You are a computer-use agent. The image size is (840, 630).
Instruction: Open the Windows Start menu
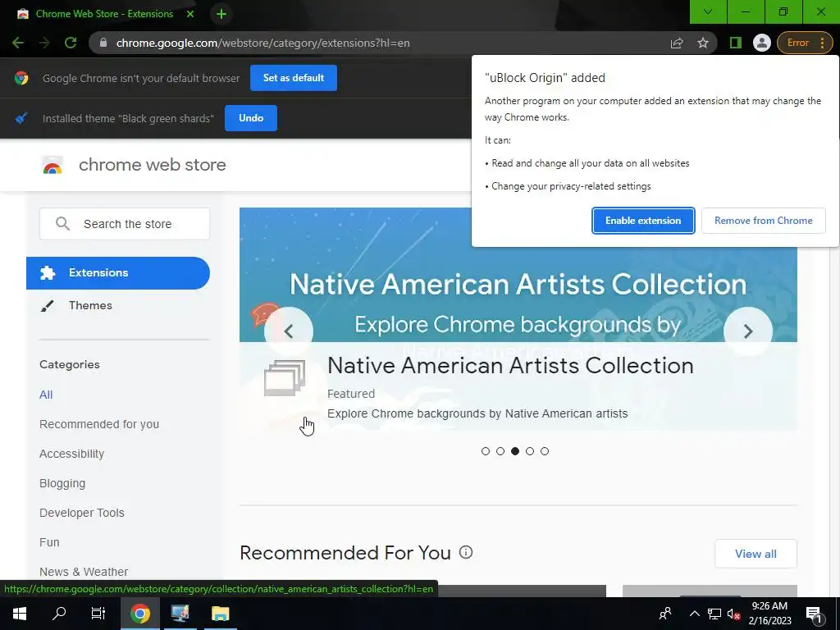click(20, 614)
